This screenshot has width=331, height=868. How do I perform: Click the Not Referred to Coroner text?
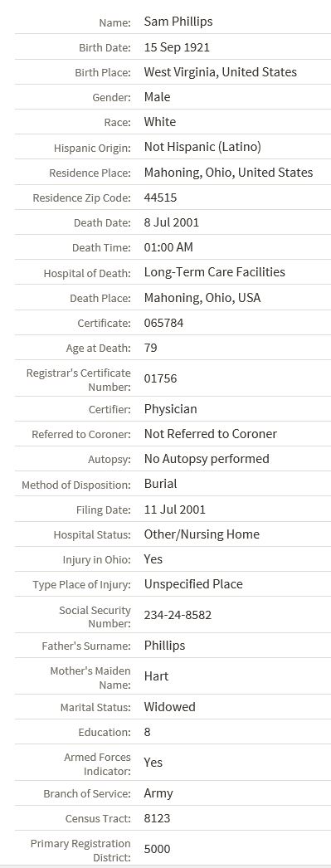point(211,434)
